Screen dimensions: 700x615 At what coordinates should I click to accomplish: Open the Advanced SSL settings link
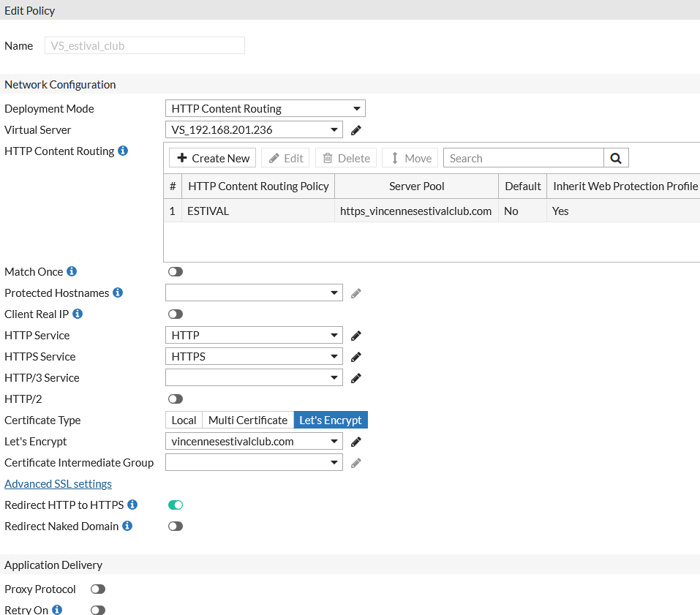(58, 484)
